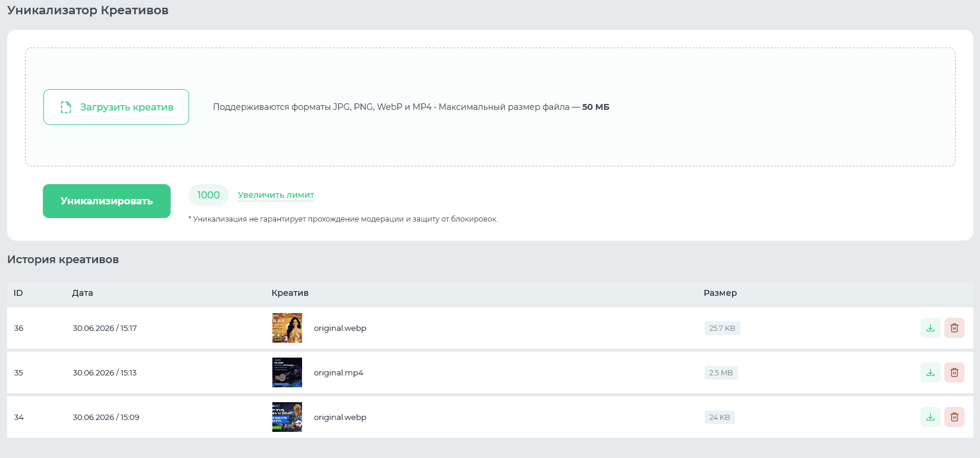Click the Дата column header
This screenshot has height=458, width=980.
pyautogui.click(x=83, y=293)
